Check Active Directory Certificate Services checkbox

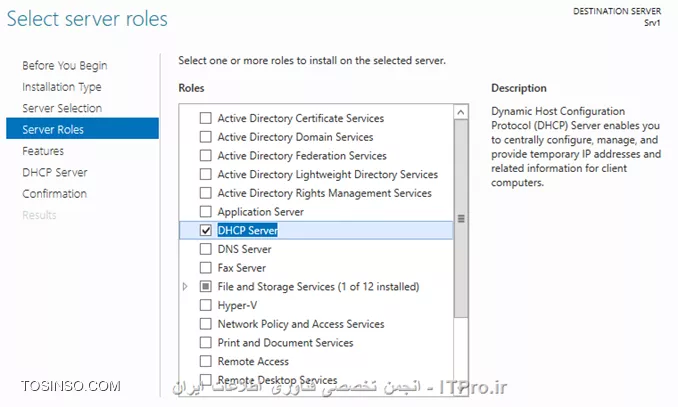click(206, 118)
